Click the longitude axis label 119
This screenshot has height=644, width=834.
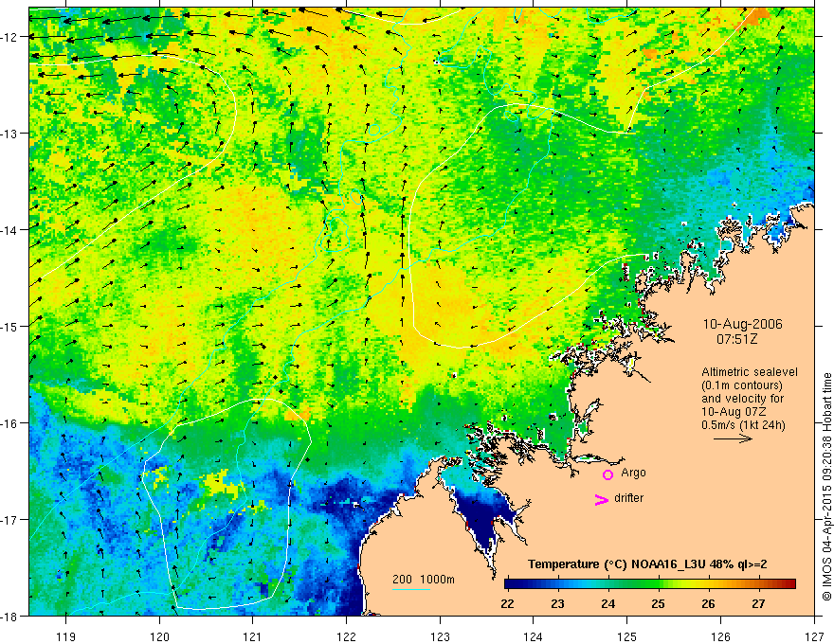point(66,636)
